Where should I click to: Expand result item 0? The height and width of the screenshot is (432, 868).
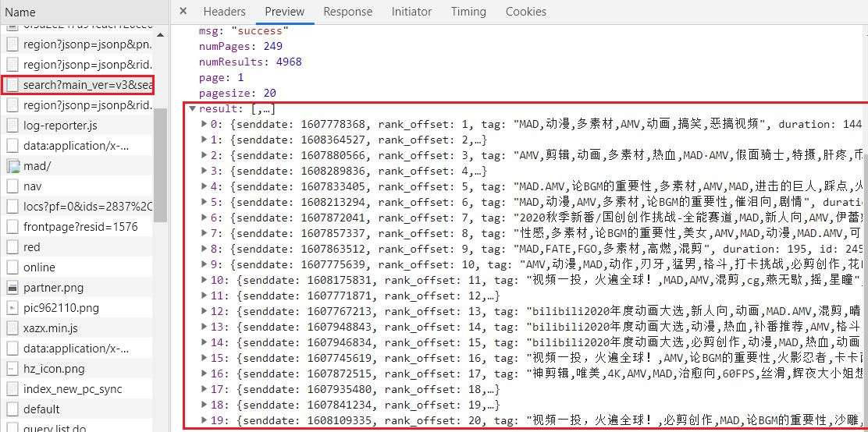pos(205,124)
